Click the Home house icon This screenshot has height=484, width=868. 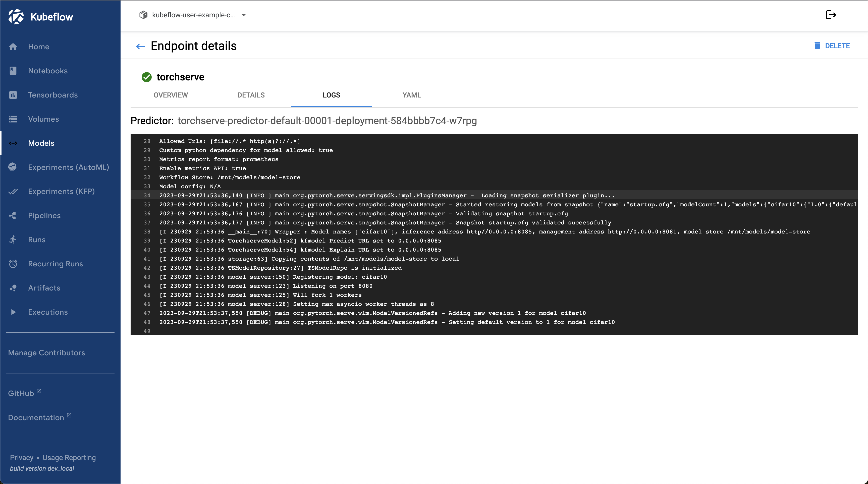pyautogui.click(x=13, y=47)
